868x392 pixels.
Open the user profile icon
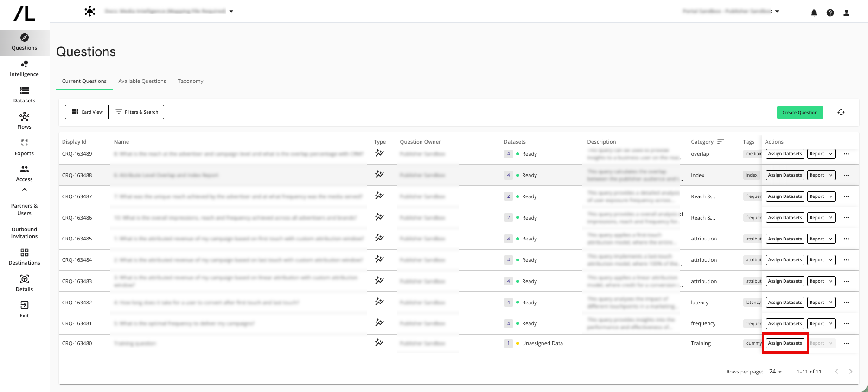(x=846, y=13)
